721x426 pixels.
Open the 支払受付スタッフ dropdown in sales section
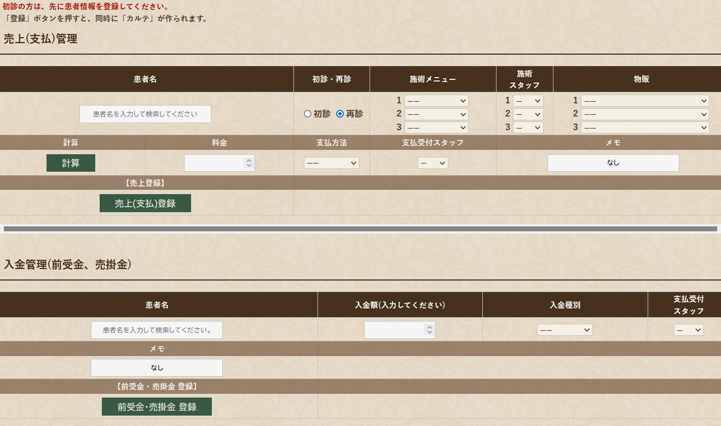click(432, 163)
